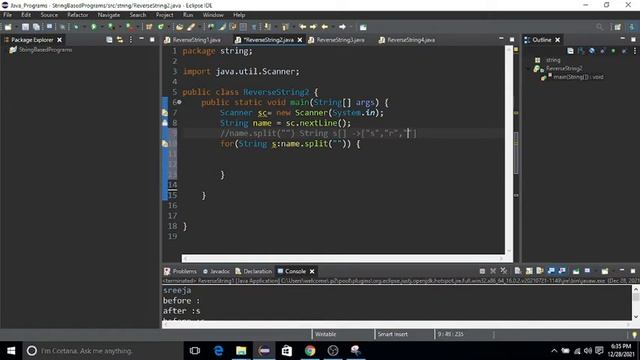Open the File menu
Image resolution: width=640 pixels, height=360 pixels.
[7, 15]
